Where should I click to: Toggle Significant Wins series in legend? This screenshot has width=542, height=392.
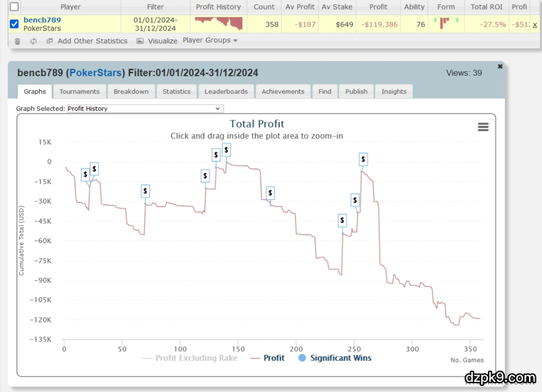click(x=335, y=358)
